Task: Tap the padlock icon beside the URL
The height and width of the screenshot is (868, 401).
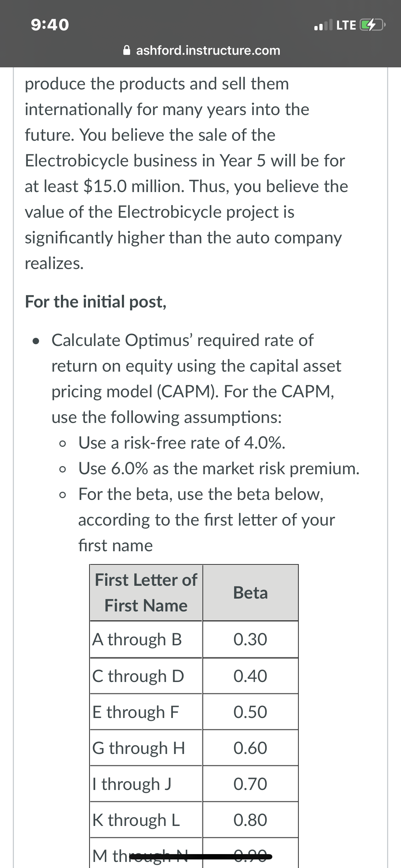Action: [x=127, y=51]
